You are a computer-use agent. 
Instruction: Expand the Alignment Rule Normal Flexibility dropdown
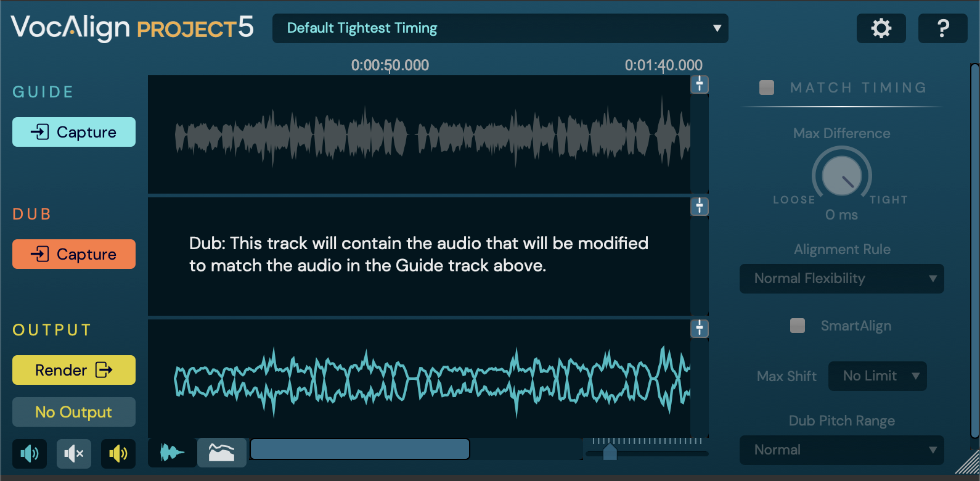tap(841, 279)
